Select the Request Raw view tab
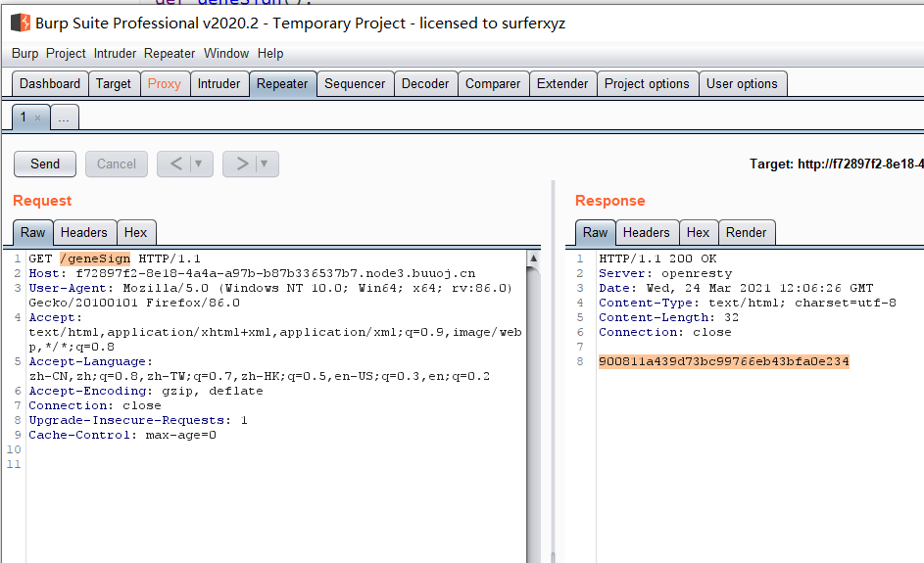924x563 pixels. [33, 233]
